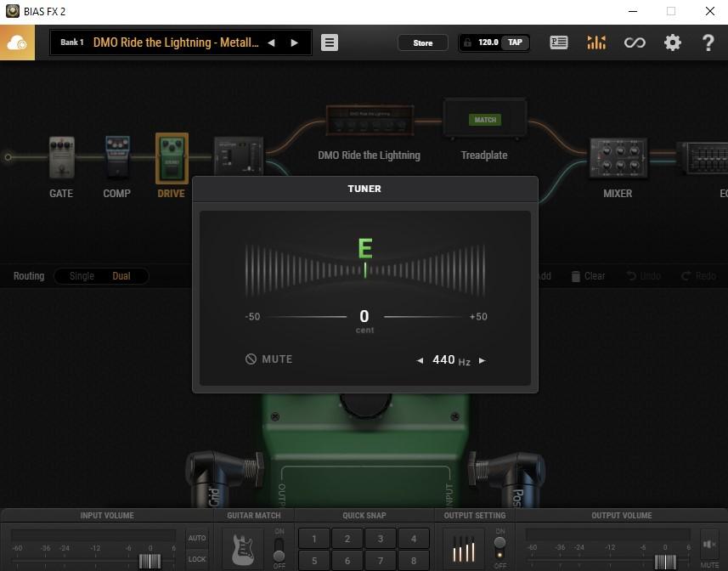This screenshot has width=728, height=571.
Task: Select Quick Snap slot 3
Action: (381, 539)
